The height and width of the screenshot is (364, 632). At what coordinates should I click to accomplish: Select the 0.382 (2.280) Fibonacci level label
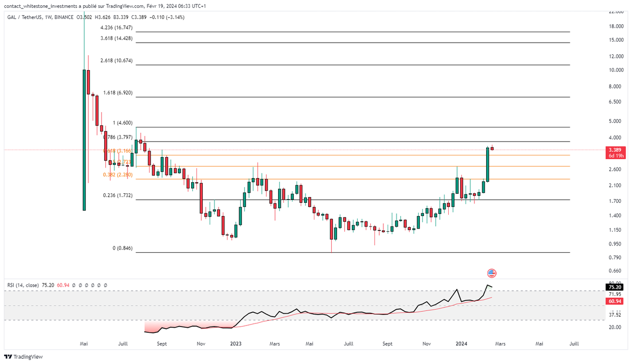click(118, 175)
